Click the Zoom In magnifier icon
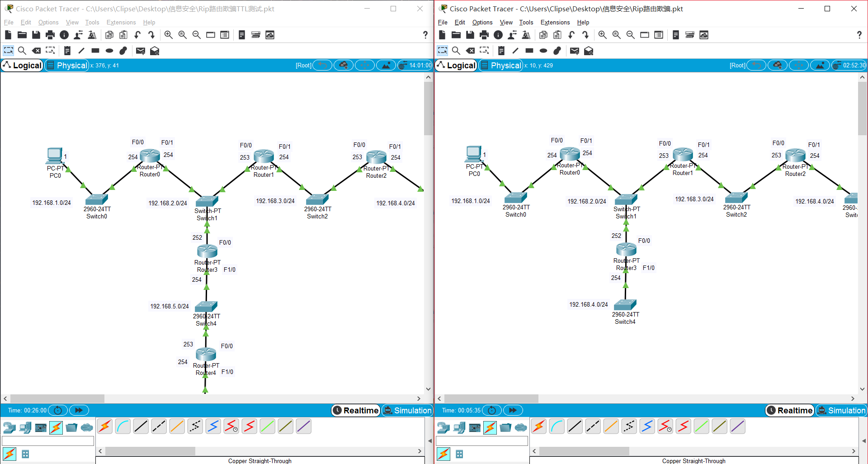The width and height of the screenshot is (868, 464). (169, 35)
